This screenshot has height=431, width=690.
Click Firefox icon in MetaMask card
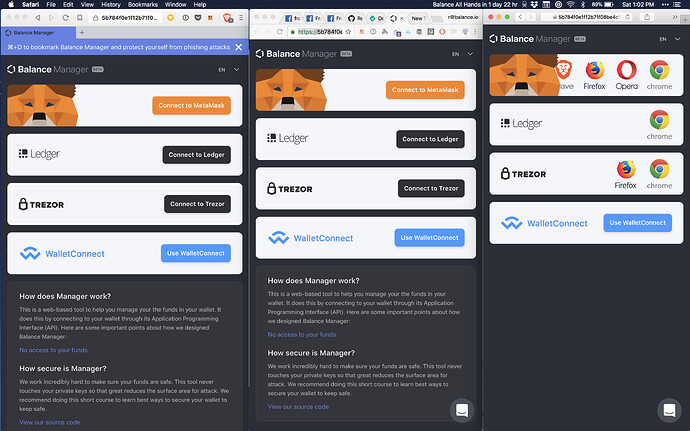pyautogui.click(x=595, y=75)
